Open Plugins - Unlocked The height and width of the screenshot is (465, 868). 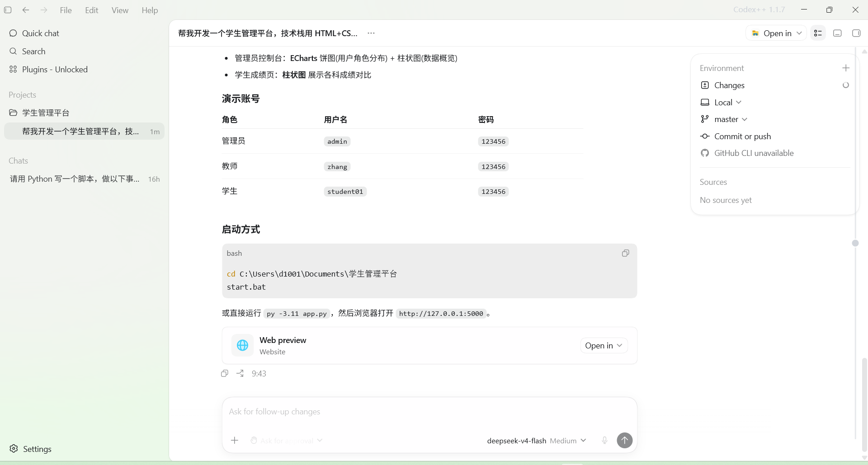[x=85, y=69]
